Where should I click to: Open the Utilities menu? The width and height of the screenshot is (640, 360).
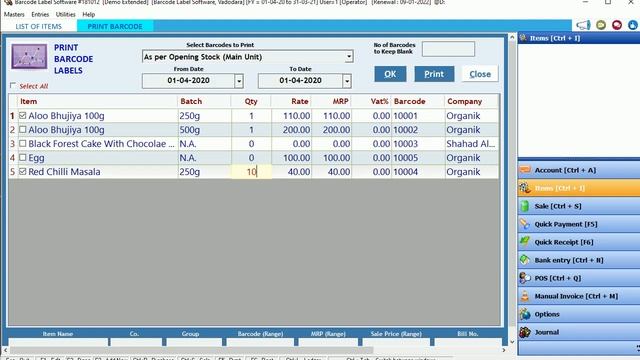click(65, 14)
